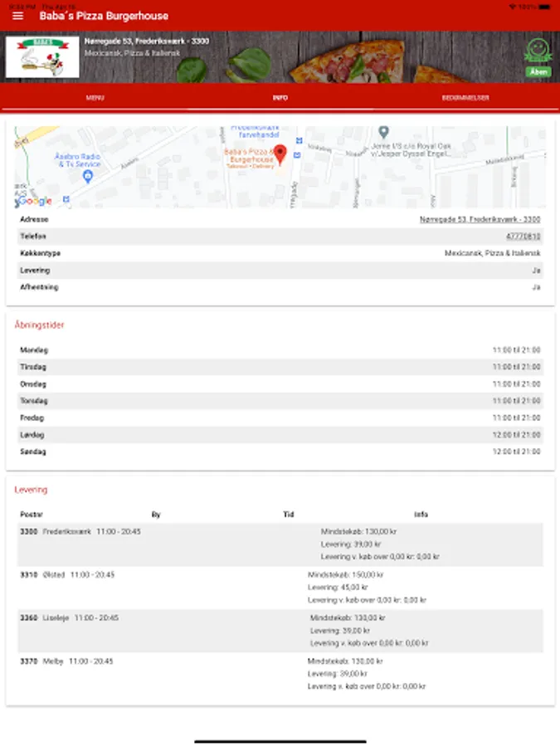Click the Wi-Fi icon in status bar
Screen dimensions: 560x747
pos(513,7)
